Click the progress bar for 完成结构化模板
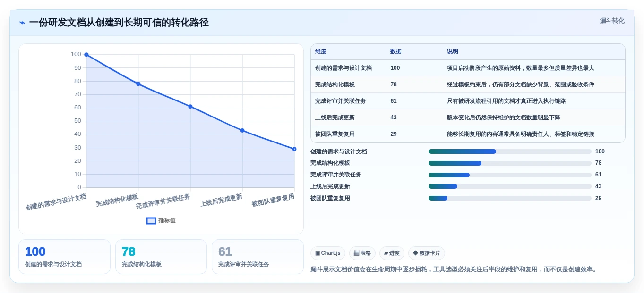Screen dimensions: 644x293 coord(510,163)
